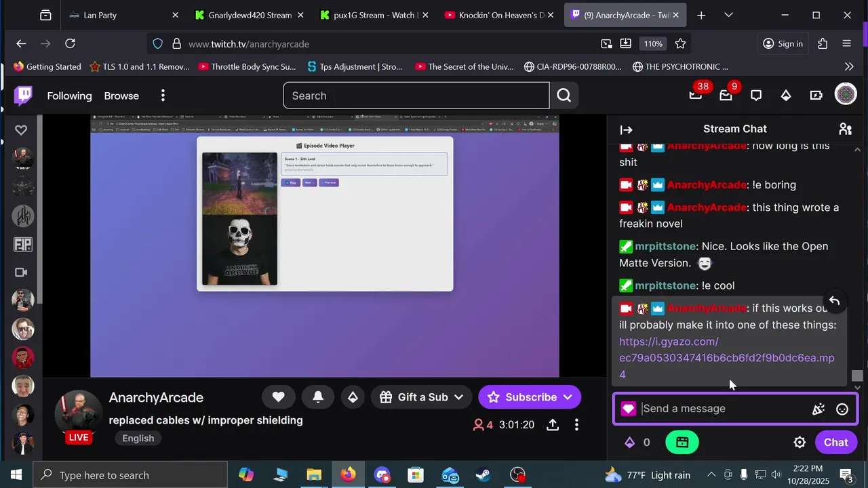Open Twitch inbox notifications with 38 badge
Screen dimensions: 868x488
696,96
